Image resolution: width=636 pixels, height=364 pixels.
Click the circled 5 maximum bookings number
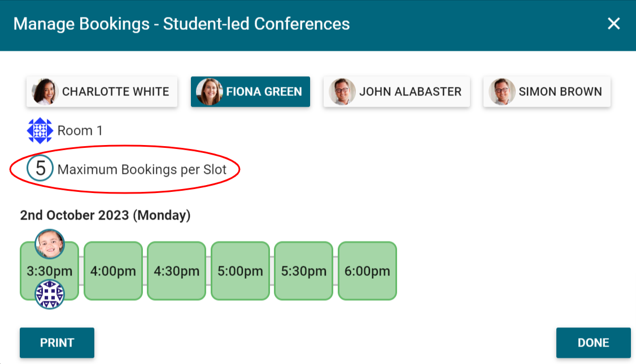pos(40,169)
